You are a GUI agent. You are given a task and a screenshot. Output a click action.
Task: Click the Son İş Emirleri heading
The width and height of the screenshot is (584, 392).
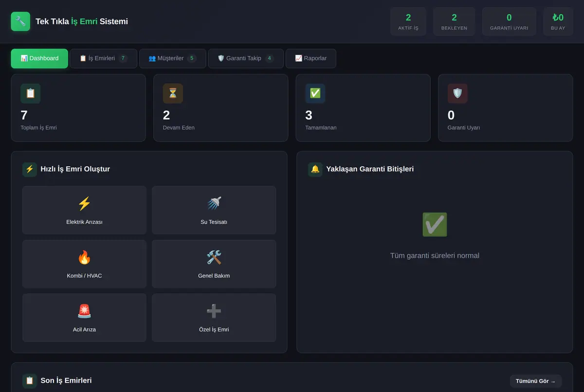66,381
